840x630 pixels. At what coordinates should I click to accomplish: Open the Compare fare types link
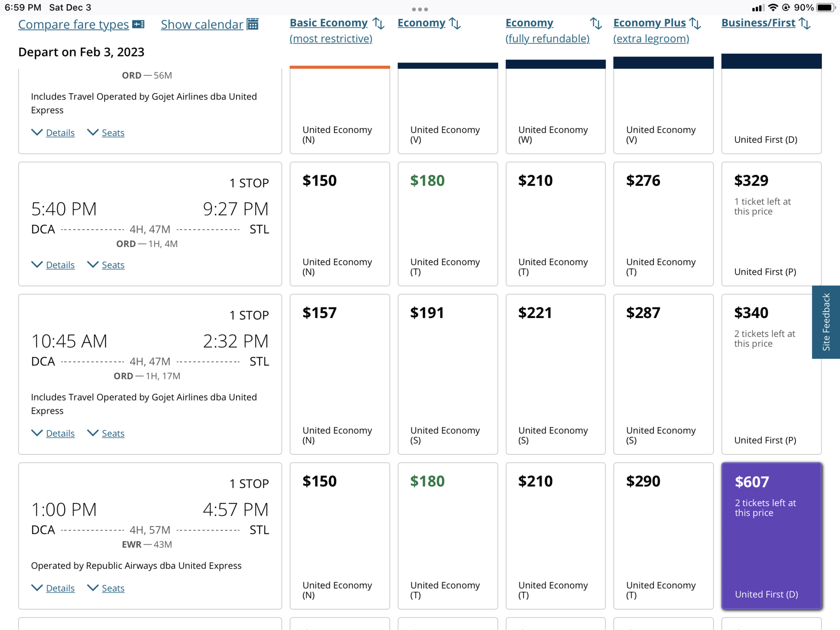tap(73, 24)
